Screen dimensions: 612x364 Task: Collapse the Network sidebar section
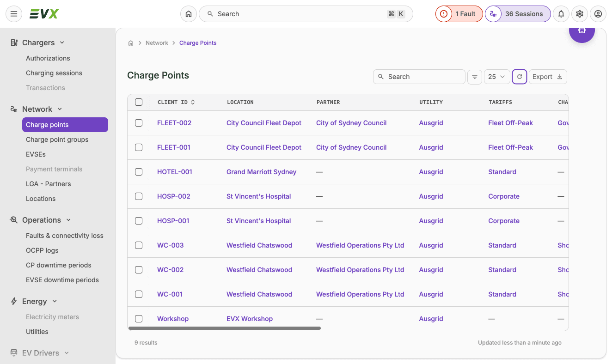[x=60, y=109]
